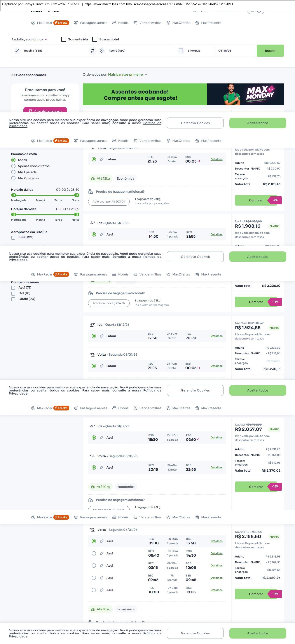The width and height of the screenshot is (295, 644).
Task: Pin the Azul 14:50 outbound flight
Action: (x=102, y=234)
